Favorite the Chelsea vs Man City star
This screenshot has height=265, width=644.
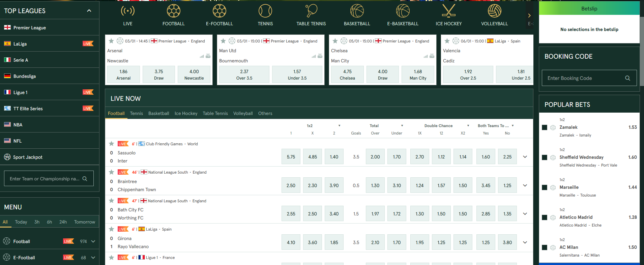[x=335, y=41]
